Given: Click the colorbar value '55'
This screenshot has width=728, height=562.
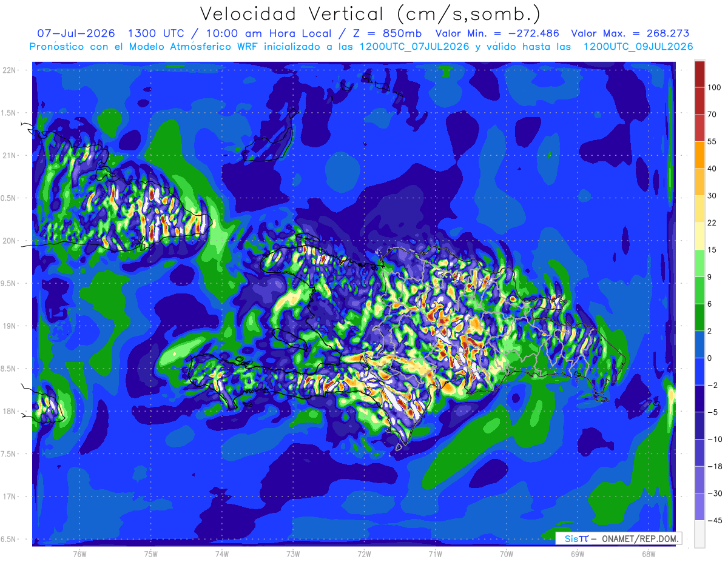Looking at the screenshot, I should [x=712, y=141].
